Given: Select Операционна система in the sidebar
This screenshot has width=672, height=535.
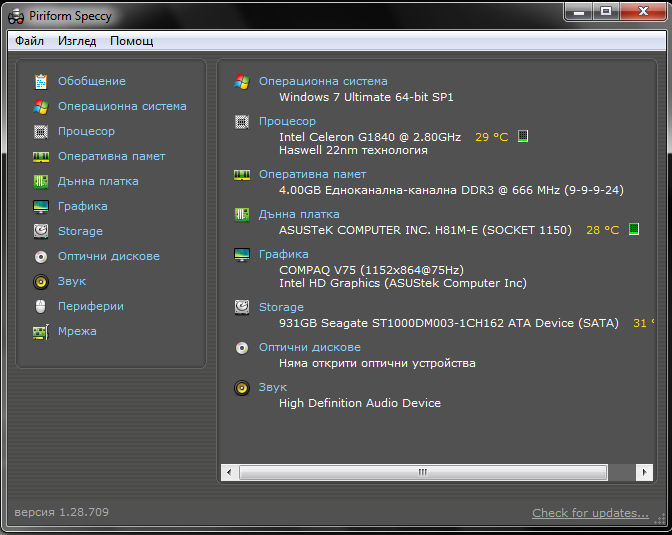Looking at the screenshot, I should tap(122, 106).
